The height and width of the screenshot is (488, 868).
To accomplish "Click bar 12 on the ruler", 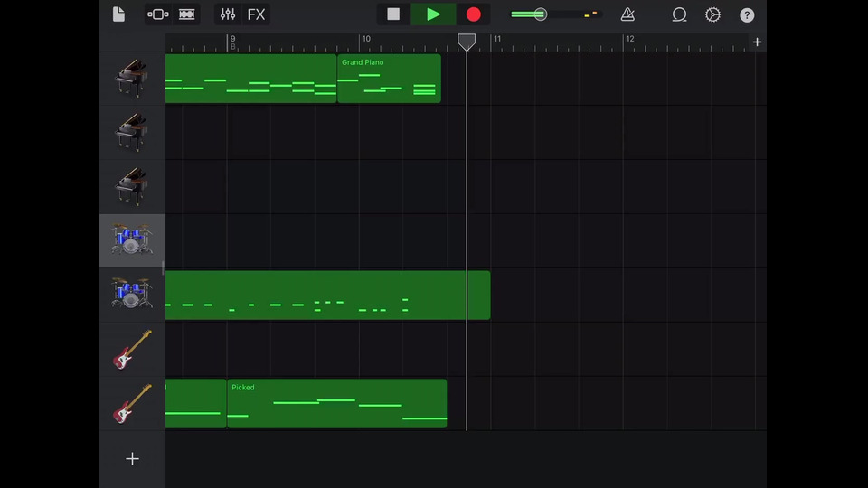I will point(630,39).
